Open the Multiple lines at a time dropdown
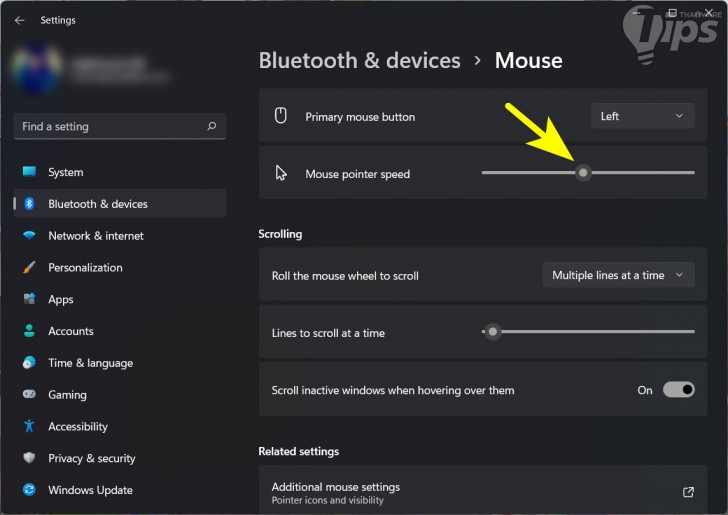This screenshot has height=515, width=728. 618,275
